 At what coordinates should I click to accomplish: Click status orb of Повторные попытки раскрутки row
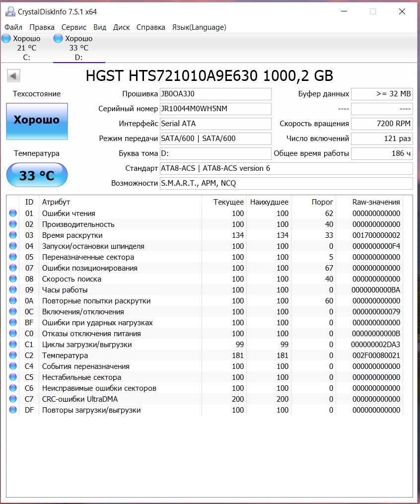tap(13, 300)
